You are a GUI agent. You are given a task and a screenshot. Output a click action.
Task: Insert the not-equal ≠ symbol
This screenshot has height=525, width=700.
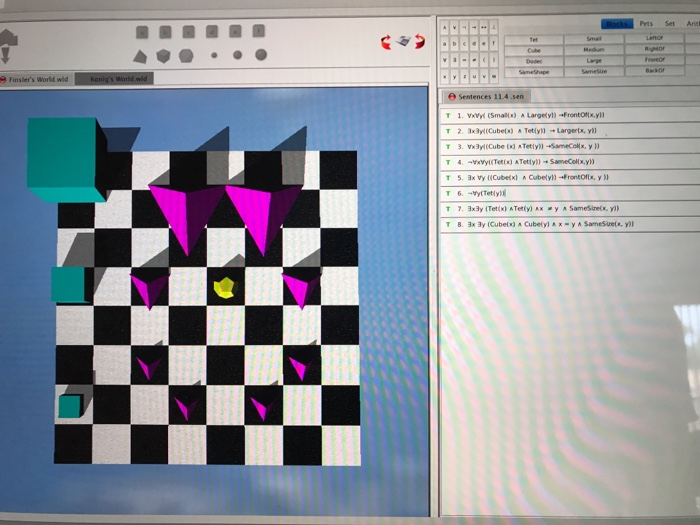[x=474, y=59]
